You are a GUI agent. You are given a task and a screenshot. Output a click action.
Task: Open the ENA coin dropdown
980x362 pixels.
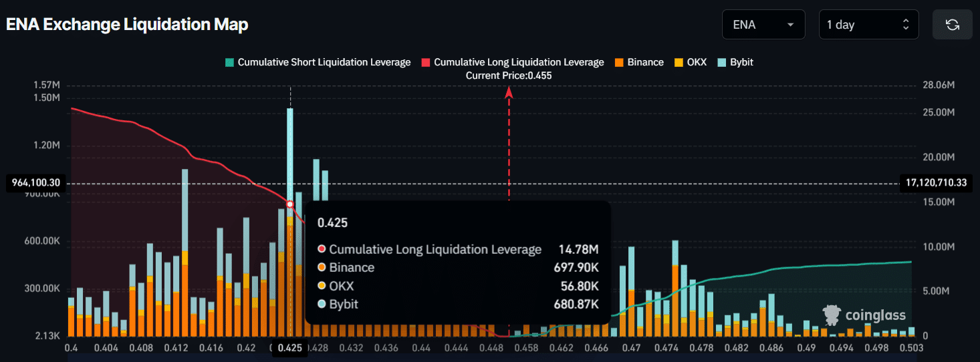pyautogui.click(x=762, y=25)
